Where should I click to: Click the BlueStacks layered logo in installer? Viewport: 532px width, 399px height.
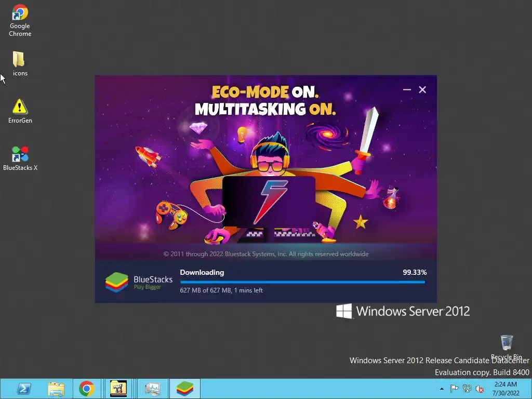coord(117,282)
